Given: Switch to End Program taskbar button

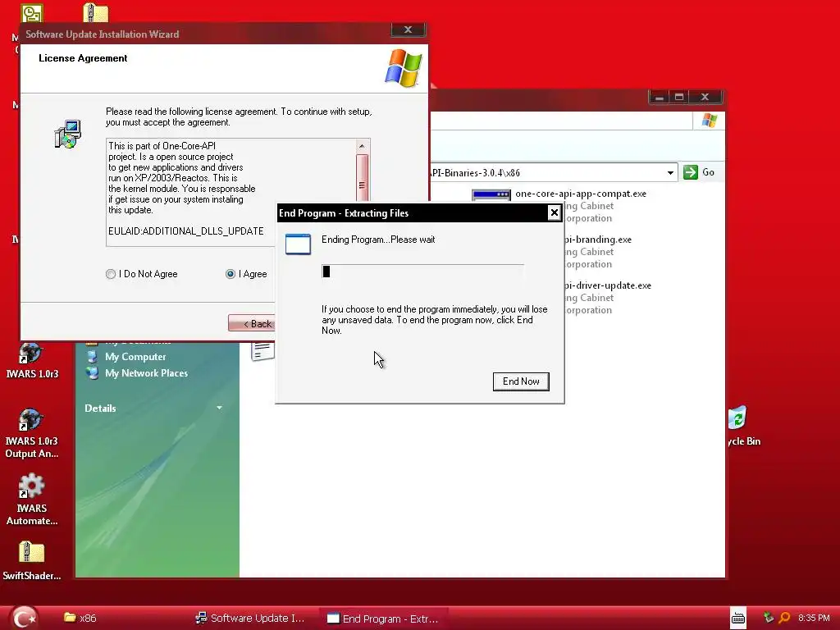Looking at the screenshot, I should tap(383, 619).
